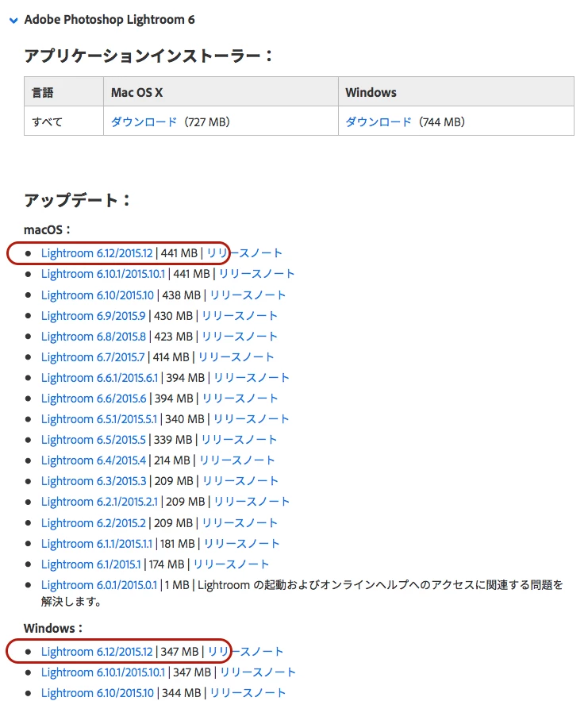Collapse the Adobe Photoshop Lightroom 6 section chevron

(13, 20)
